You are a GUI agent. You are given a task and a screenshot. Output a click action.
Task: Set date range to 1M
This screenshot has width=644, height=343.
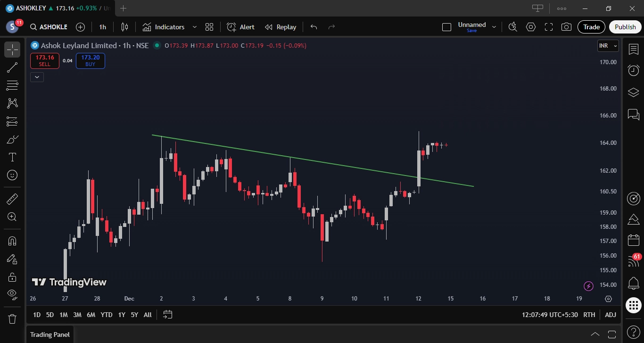pyautogui.click(x=63, y=315)
